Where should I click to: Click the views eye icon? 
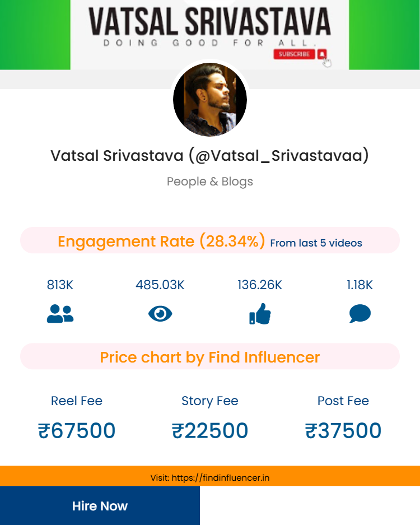coord(160,314)
